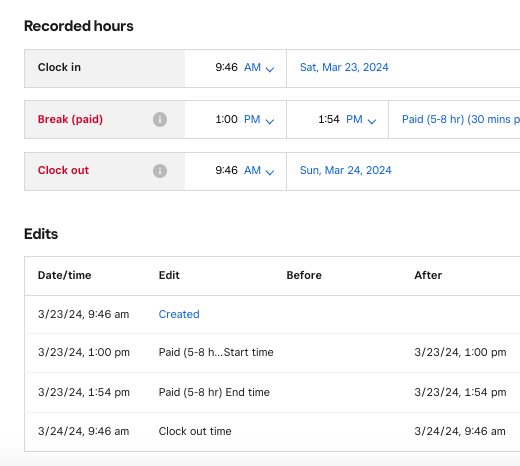Click the Clock in 9:46 time field
Image resolution: width=520 pixels, height=466 pixels.
coord(226,68)
